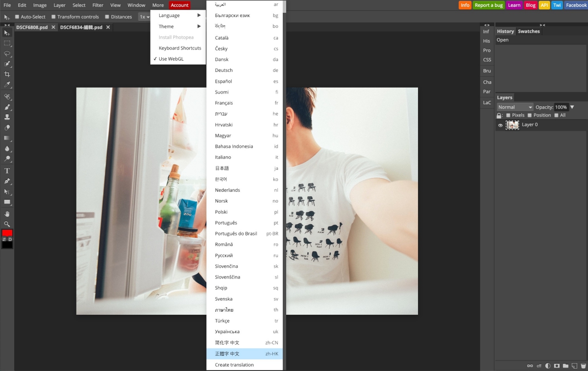588x371 pixels.
Task: Enable Auto-Select checkbox
Action: click(x=17, y=17)
